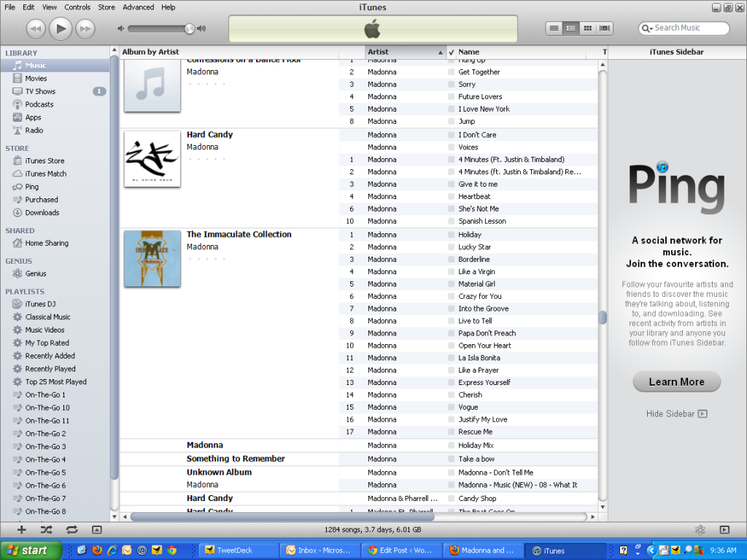Click the add playlist plus button
Image resolution: width=747 pixels, height=560 pixels.
point(21,529)
